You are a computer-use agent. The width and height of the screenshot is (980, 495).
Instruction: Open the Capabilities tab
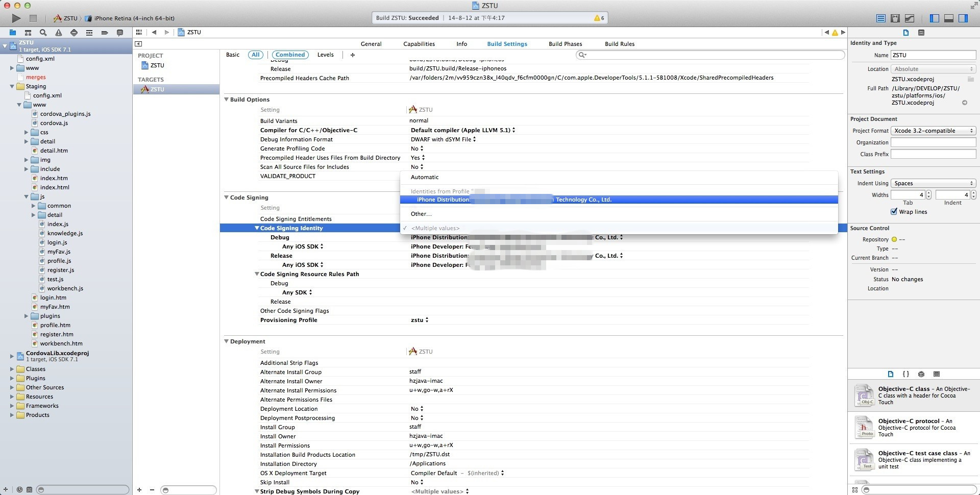[x=419, y=44]
